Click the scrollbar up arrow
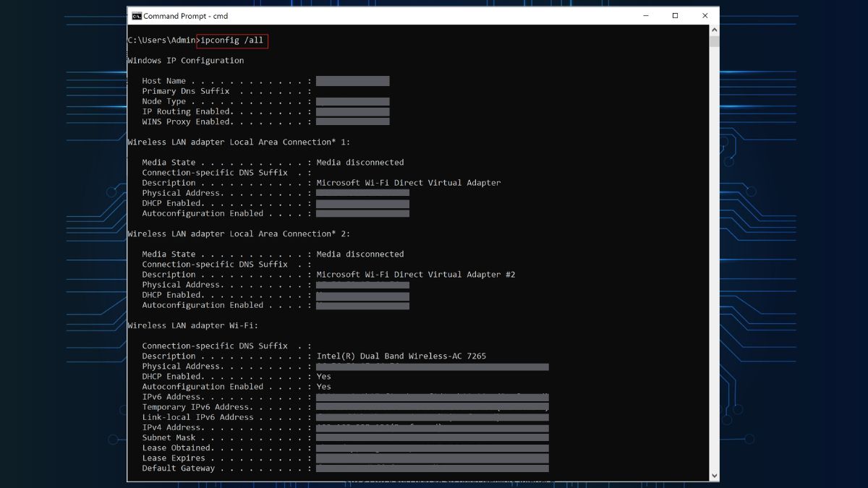This screenshot has width=868, height=488. click(715, 30)
